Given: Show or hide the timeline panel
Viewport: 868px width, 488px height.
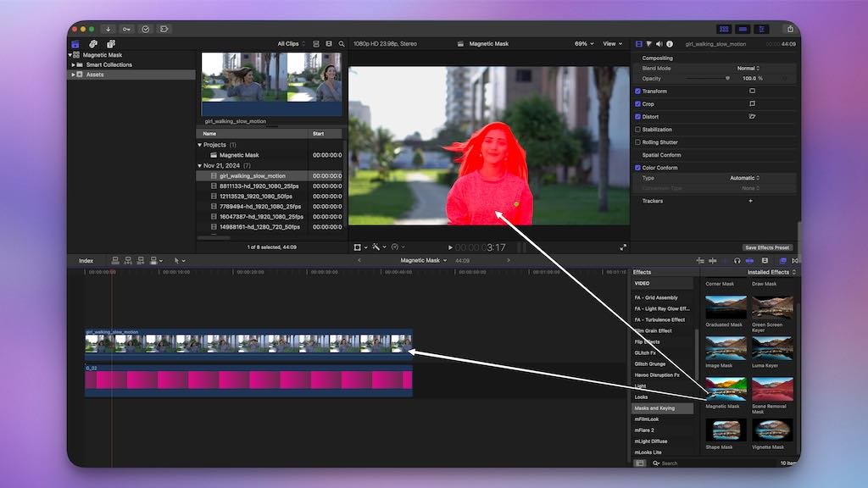Looking at the screenshot, I should tap(743, 29).
